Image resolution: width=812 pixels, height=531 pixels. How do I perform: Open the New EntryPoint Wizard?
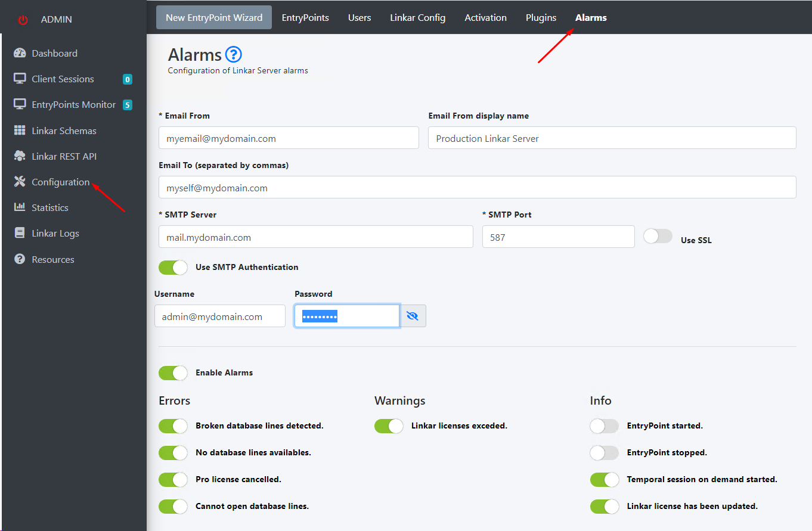click(214, 17)
